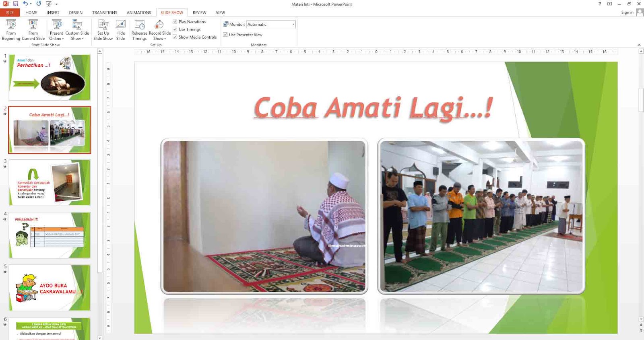Open Set Up Slide Show dialog
Screen dimensions: 644x340
point(103,30)
